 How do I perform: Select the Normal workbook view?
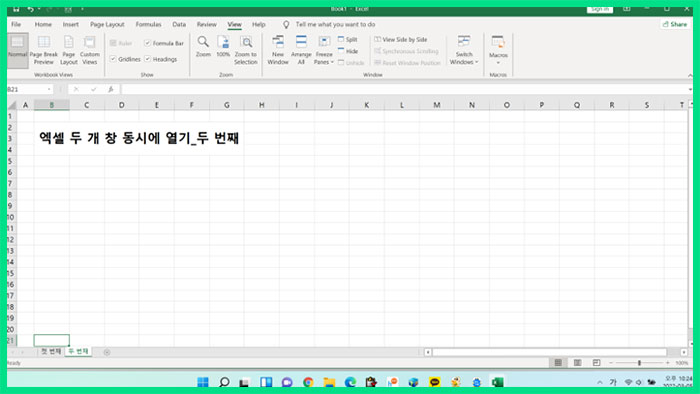17,50
